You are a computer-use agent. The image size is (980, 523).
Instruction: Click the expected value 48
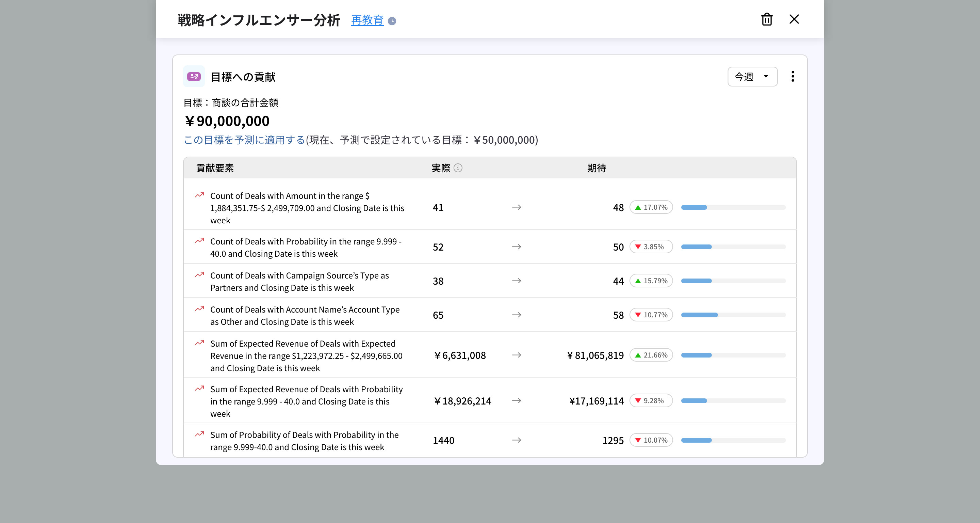pos(618,207)
